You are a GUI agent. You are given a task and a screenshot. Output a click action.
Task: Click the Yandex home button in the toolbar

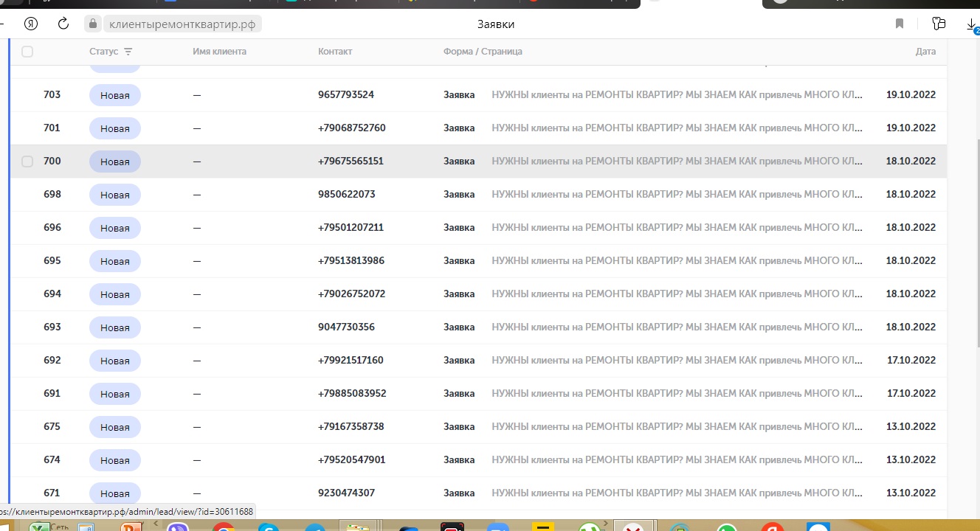point(31,24)
